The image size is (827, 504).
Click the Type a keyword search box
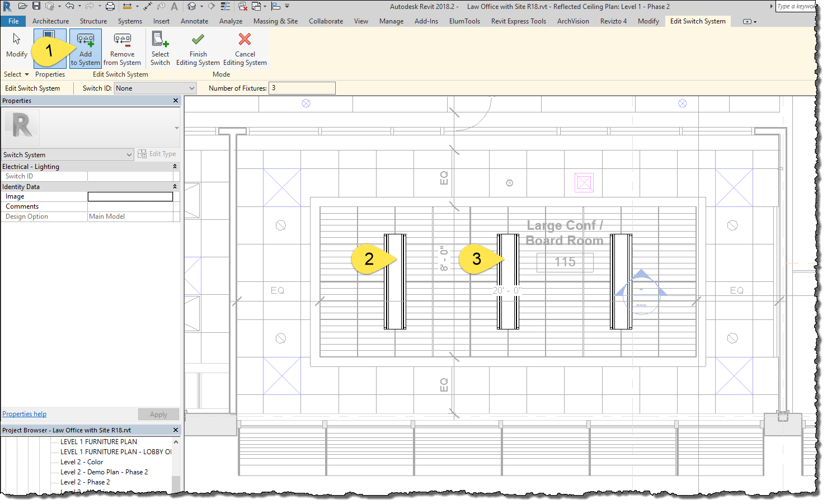pos(796,6)
